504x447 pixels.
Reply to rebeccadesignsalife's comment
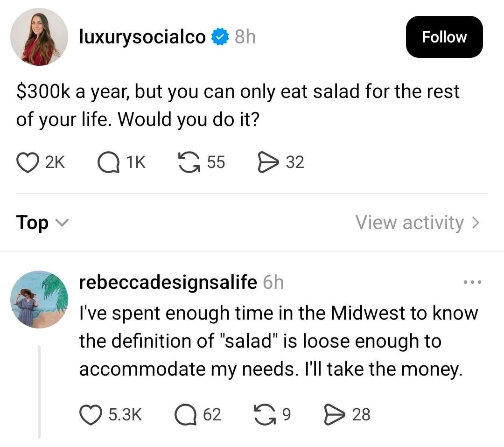(x=185, y=414)
